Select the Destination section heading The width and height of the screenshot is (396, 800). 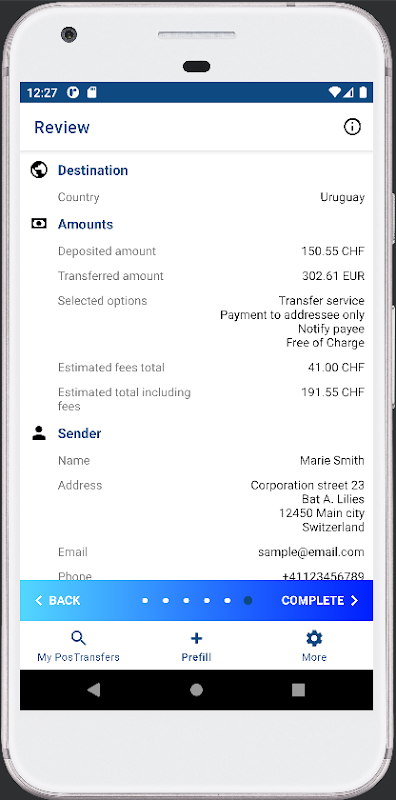click(x=93, y=170)
